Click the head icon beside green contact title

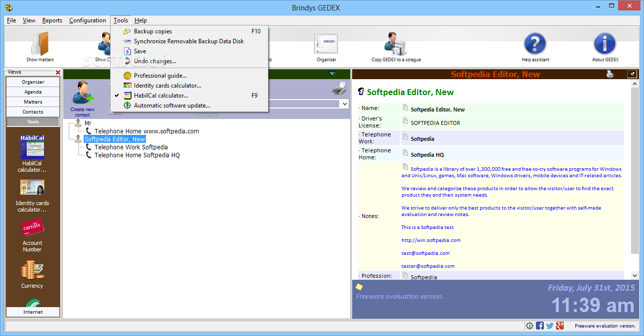361,92
